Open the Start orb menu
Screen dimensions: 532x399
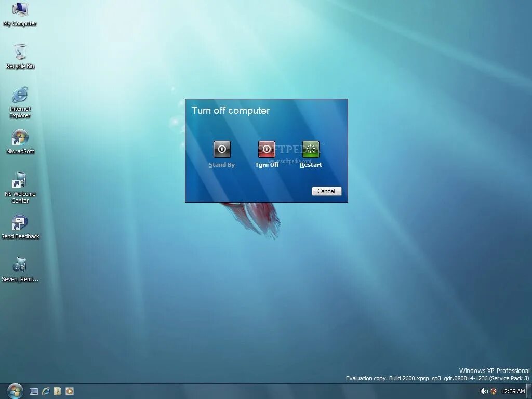[x=15, y=391]
